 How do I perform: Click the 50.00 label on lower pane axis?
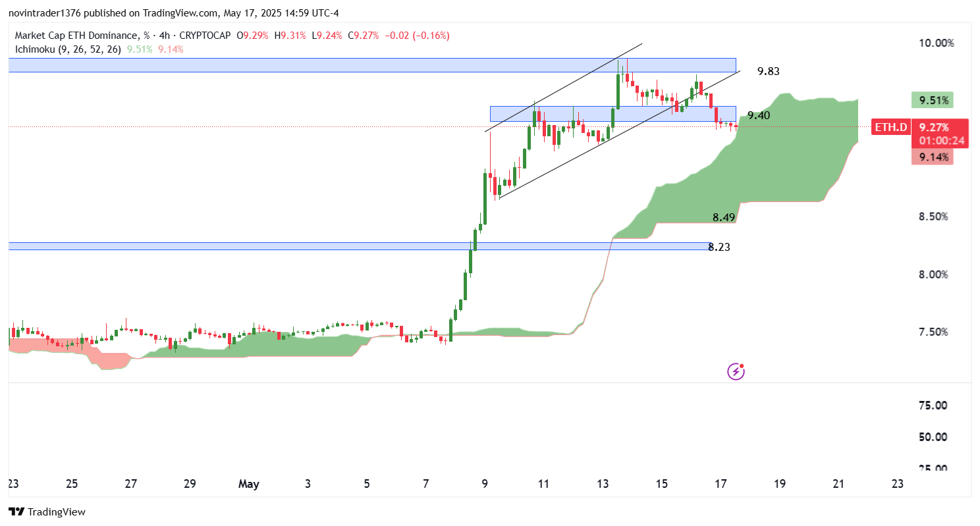click(x=933, y=437)
